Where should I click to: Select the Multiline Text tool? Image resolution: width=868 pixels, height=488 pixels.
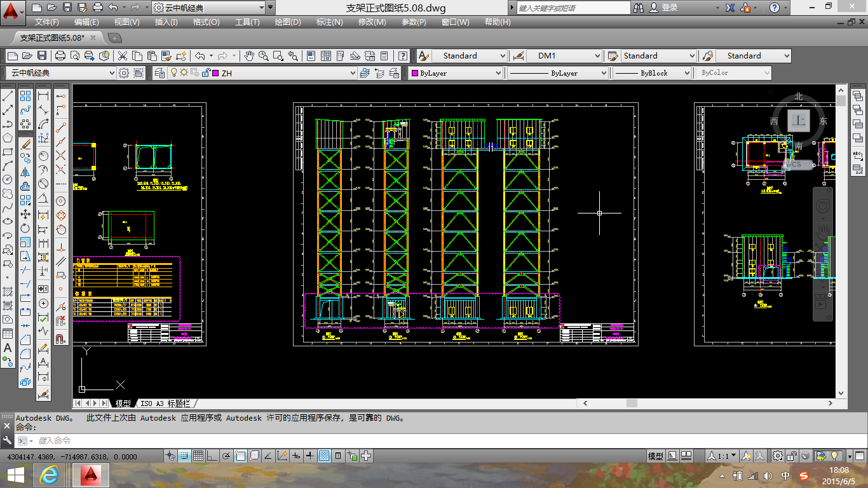8,348
